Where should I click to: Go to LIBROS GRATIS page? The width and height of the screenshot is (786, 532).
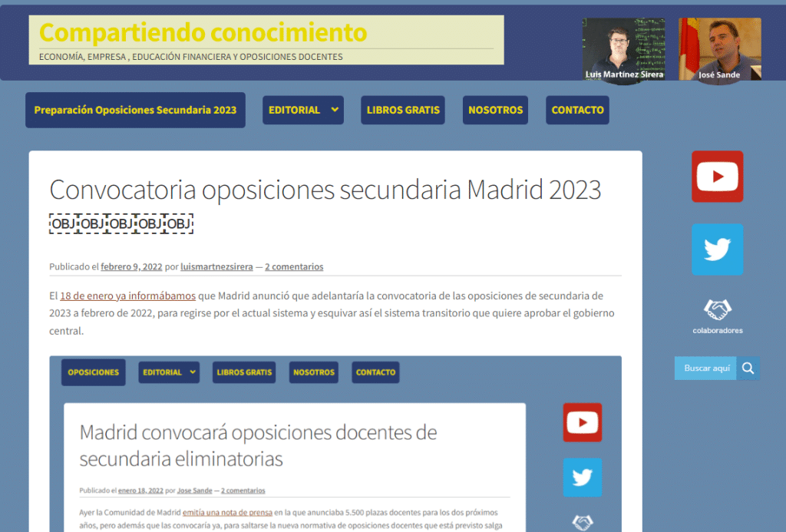[x=403, y=110]
